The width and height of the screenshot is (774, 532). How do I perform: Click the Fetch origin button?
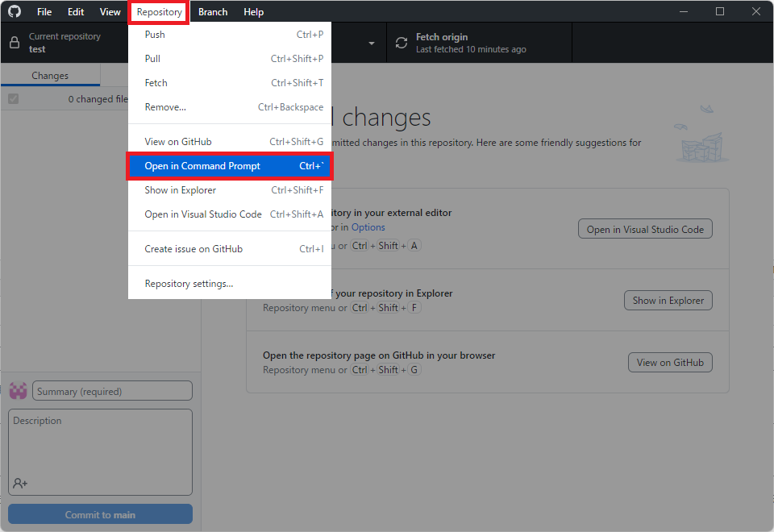479,43
